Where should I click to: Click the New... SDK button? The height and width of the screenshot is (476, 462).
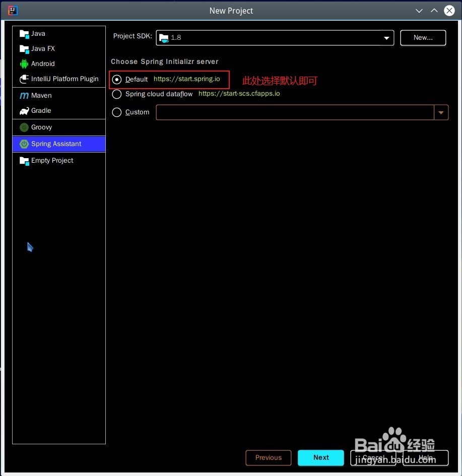[x=423, y=38]
